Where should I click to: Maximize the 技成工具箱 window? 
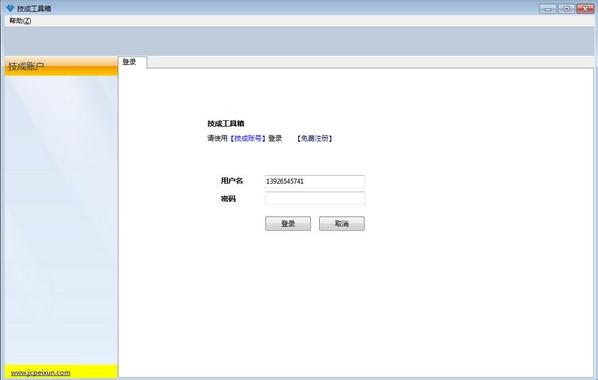point(567,8)
